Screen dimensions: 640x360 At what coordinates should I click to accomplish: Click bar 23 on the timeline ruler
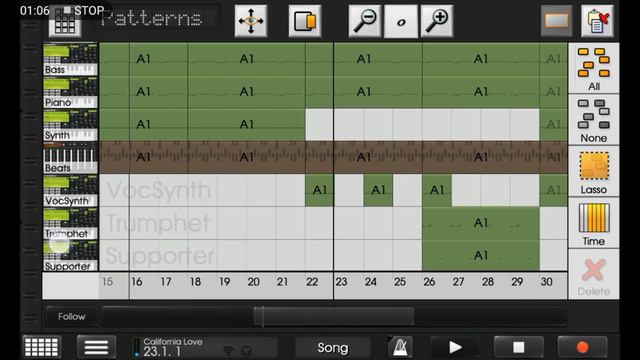[341, 282]
